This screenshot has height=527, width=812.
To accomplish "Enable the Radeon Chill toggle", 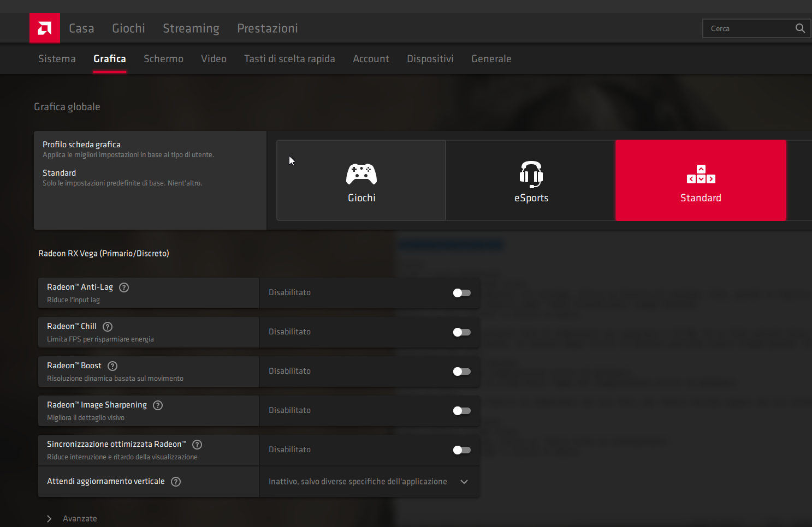I will (x=462, y=332).
